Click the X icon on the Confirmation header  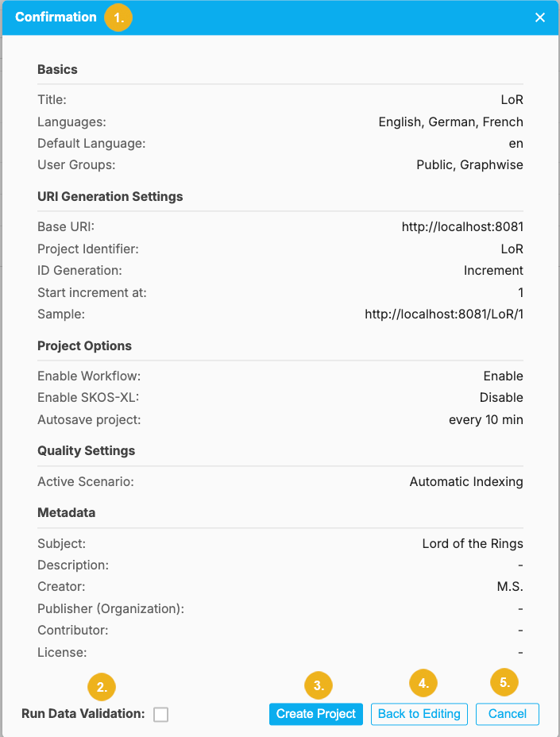tap(539, 17)
